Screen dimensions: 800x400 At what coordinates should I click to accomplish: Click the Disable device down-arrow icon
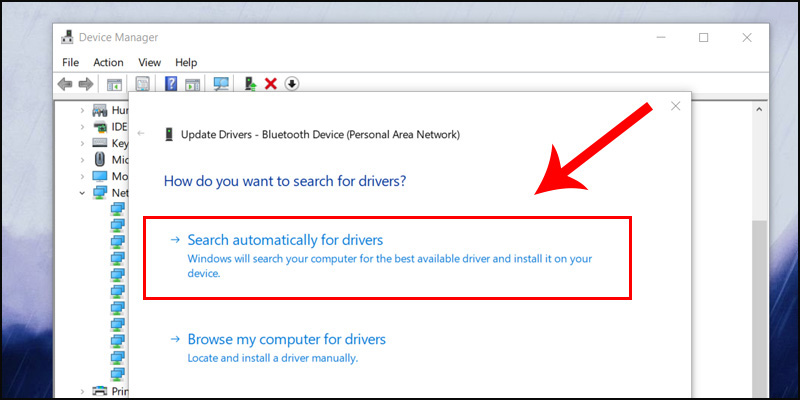[291, 84]
